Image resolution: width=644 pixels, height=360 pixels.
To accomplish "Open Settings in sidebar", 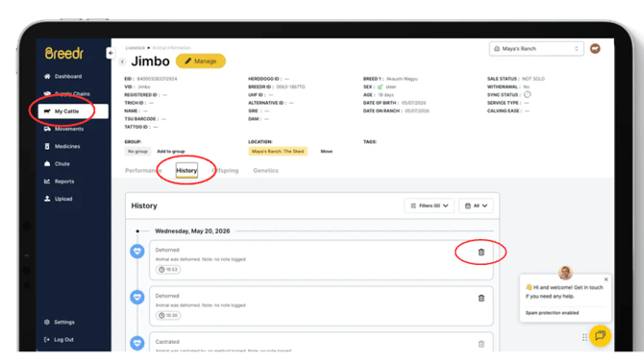I will [x=64, y=322].
